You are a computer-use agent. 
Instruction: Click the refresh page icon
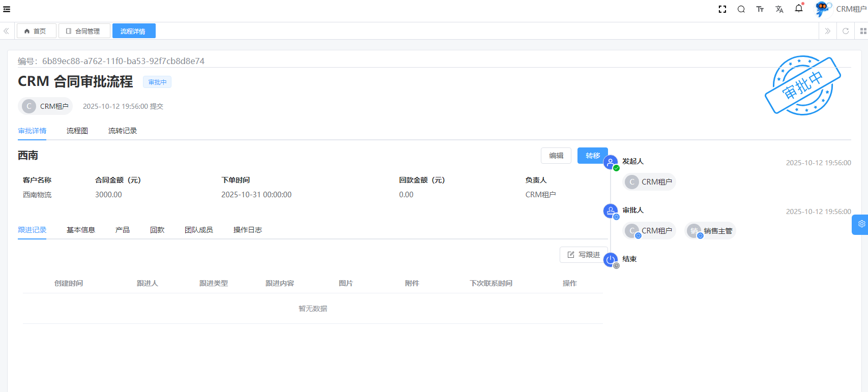tap(845, 31)
